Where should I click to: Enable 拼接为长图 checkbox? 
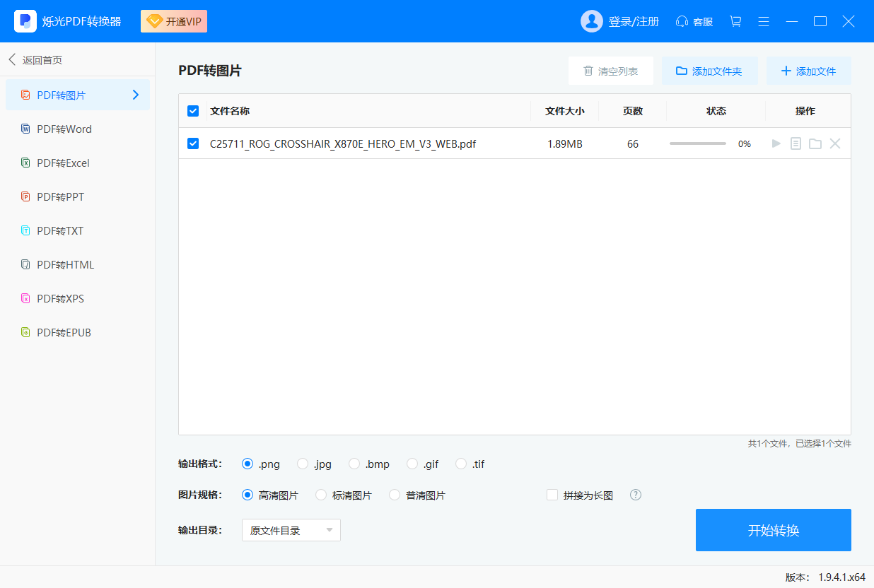tap(552, 495)
